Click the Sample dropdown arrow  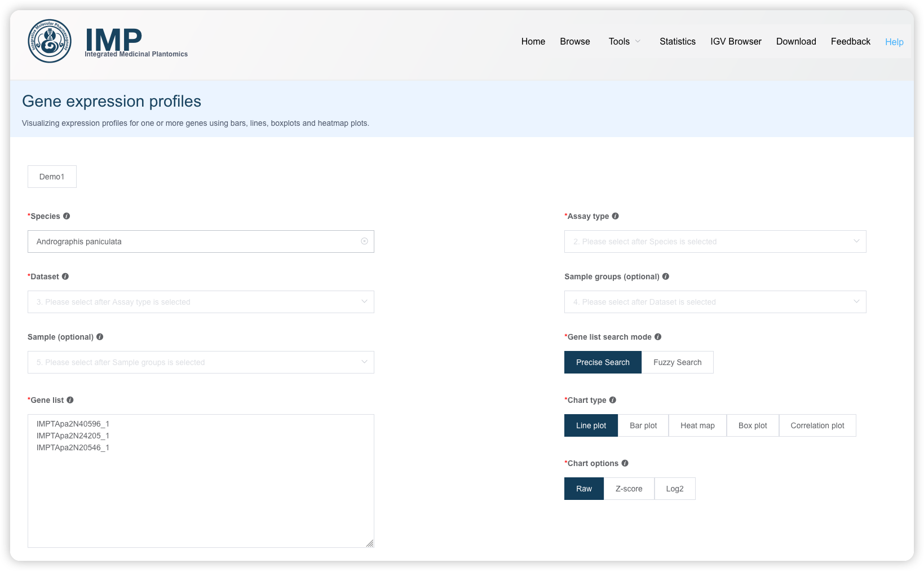pos(364,362)
